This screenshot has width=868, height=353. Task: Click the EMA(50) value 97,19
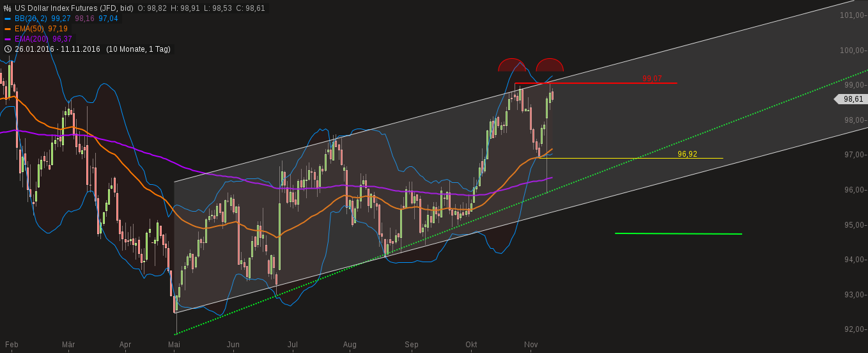point(58,29)
